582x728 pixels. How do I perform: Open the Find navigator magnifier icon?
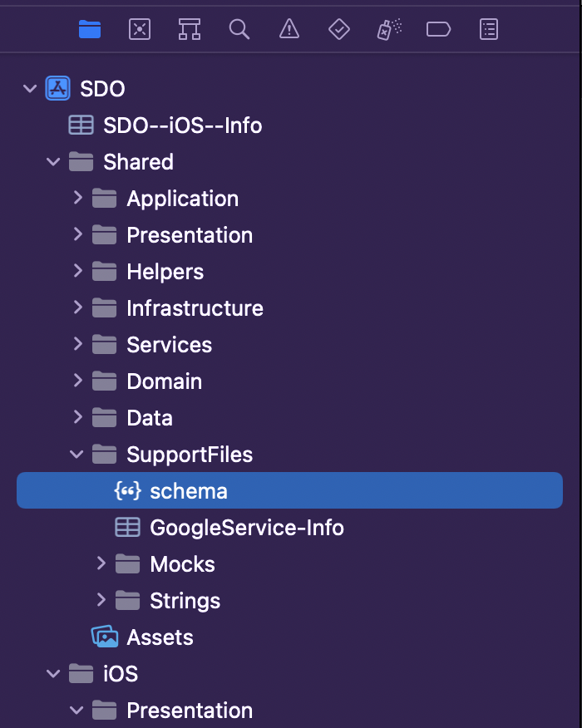coord(239,30)
